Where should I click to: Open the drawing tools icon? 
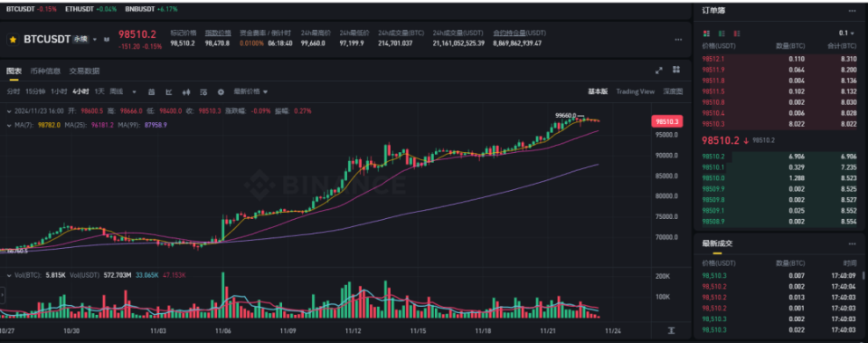click(x=169, y=92)
